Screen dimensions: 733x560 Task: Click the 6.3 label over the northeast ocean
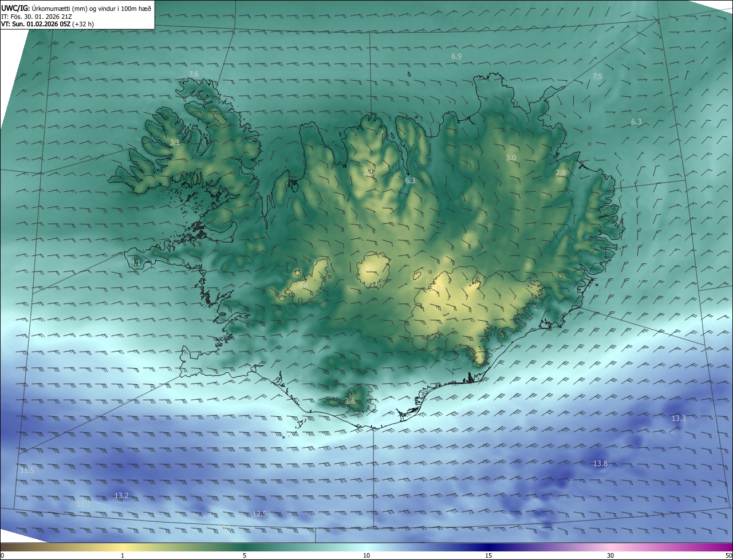(x=636, y=122)
